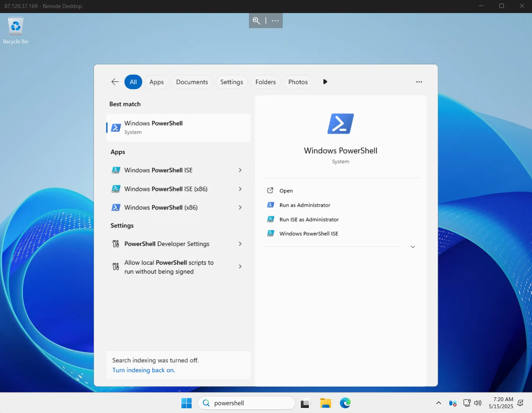This screenshot has height=413, width=532.
Task: Choose Windows PowerShell ISE in preview actions
Action: [x=309, y=233]
